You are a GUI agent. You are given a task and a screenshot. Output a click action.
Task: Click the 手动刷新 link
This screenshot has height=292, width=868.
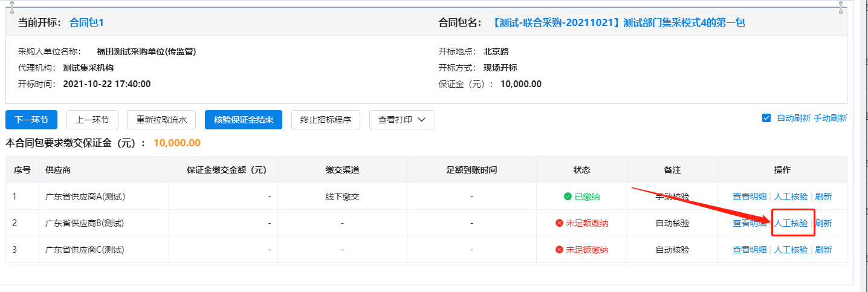coord(830,118)
